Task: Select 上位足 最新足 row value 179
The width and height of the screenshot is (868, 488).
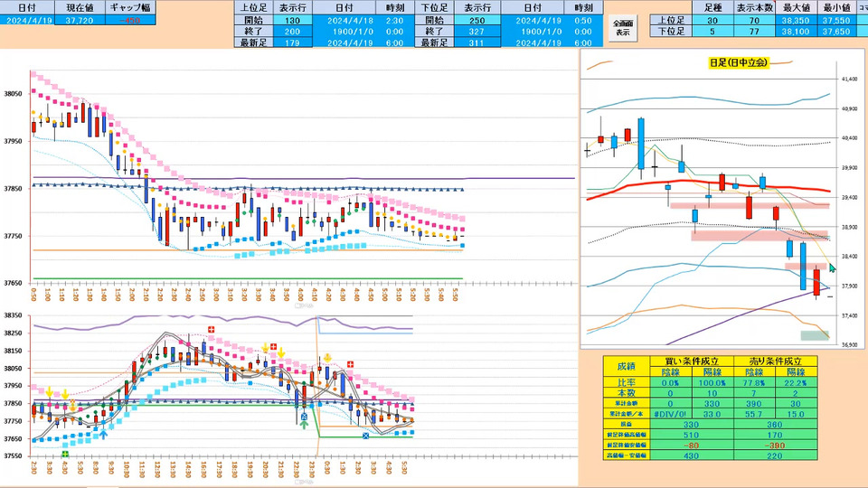Action: pyautogui.click(x=292, y=42)
